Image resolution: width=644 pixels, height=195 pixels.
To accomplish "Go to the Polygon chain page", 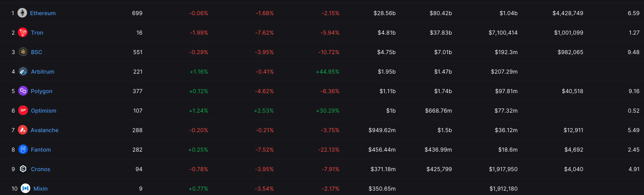I will (x=42, y=91).
